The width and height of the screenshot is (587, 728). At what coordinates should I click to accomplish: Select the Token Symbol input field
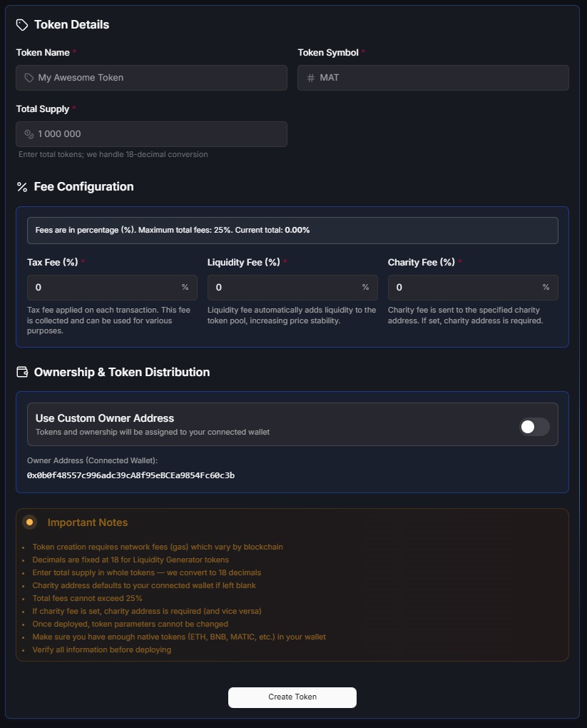pos(433,77)
